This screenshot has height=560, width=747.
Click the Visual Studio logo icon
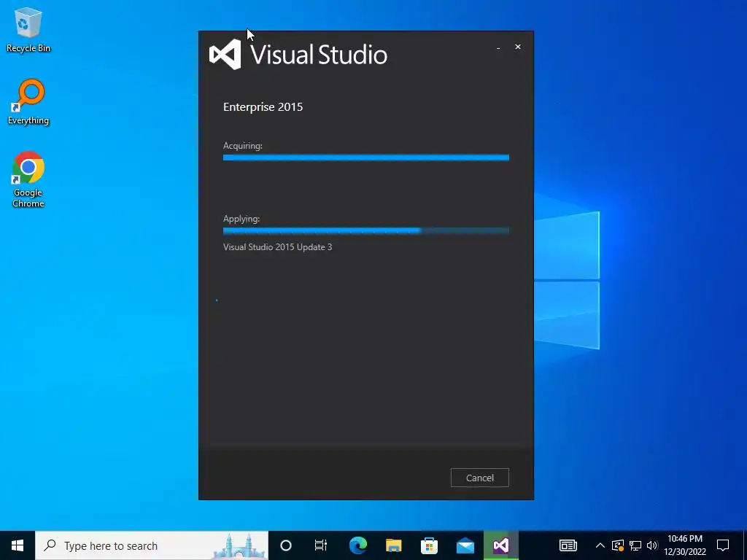click(x=225, y=54)
